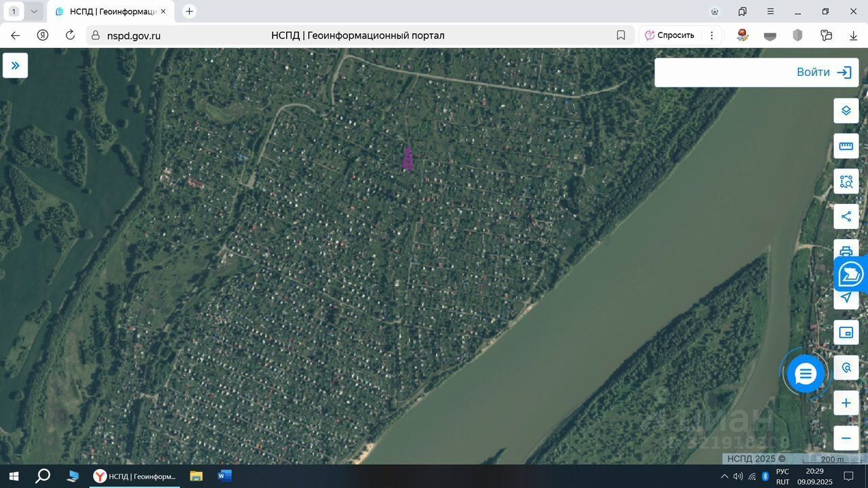
Task: Toggle the overview mini-map window
Action: point(846,332)
